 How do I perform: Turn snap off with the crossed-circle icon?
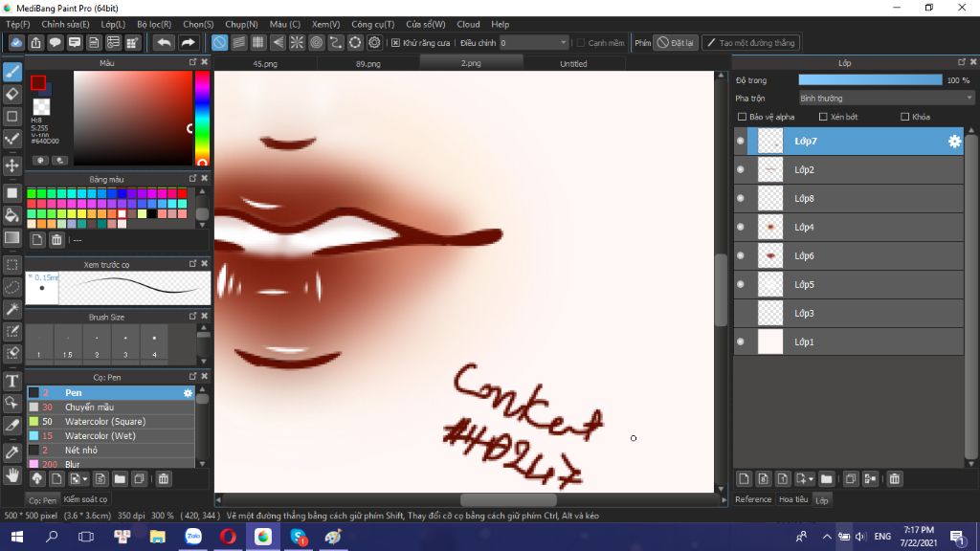point(219,42)
